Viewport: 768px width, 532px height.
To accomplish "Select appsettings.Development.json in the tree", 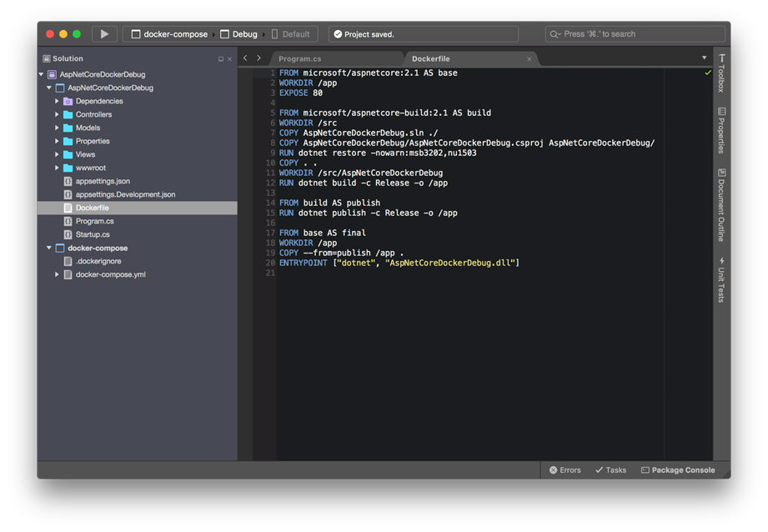I will (125, 194).
